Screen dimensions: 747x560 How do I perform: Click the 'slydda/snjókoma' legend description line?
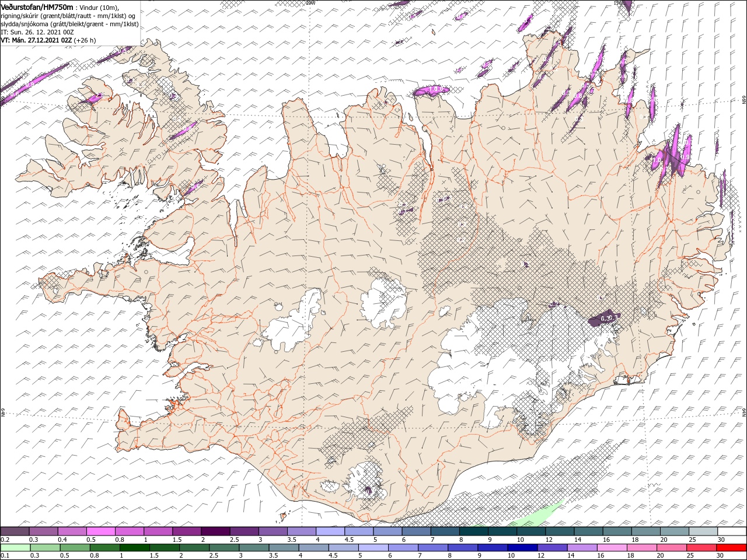[x=69, y=24]
